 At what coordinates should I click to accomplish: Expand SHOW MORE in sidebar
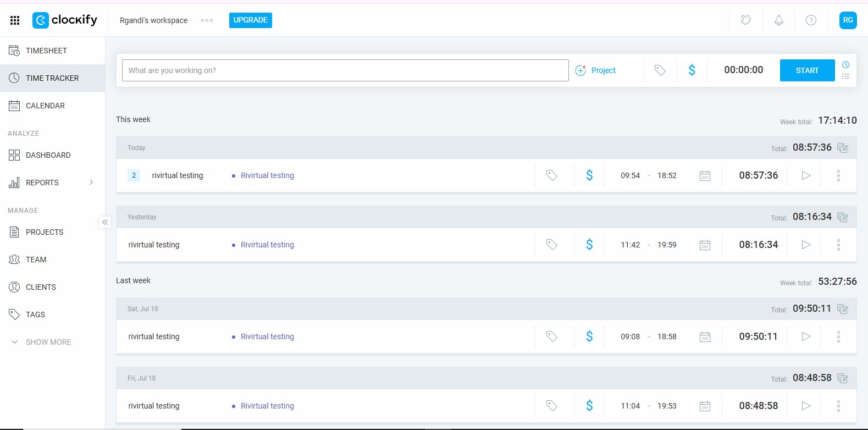pos(48,342)
